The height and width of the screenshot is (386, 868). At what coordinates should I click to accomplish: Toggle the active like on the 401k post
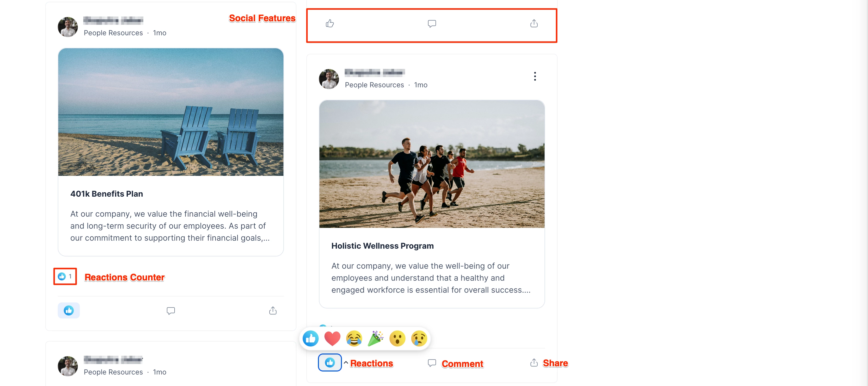69,310
